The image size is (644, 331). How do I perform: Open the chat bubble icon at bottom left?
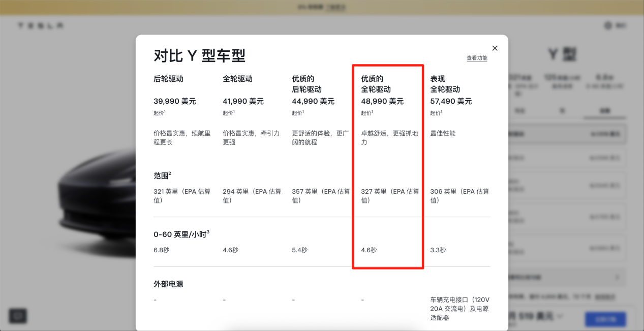point(18,316)
